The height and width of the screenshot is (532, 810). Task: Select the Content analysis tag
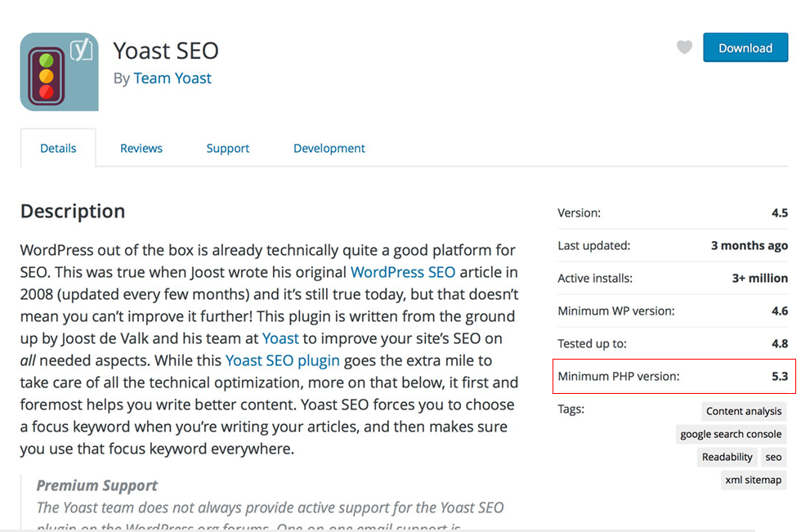(x=744, y=412)
